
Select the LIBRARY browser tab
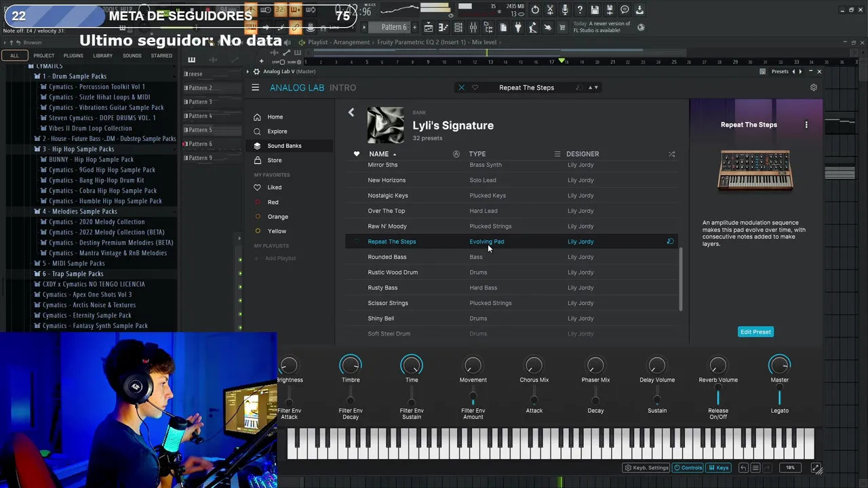pos(102,56)
